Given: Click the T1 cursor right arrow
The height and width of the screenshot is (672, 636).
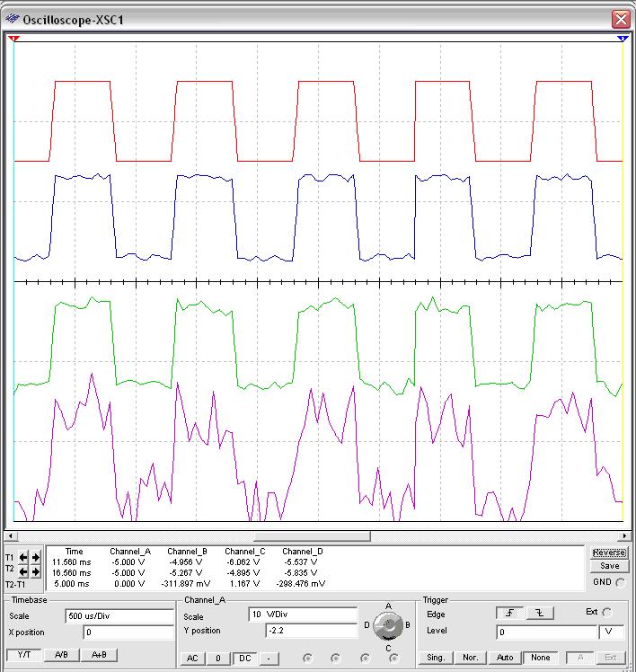Looking at the screenshot, I should 36,557.
